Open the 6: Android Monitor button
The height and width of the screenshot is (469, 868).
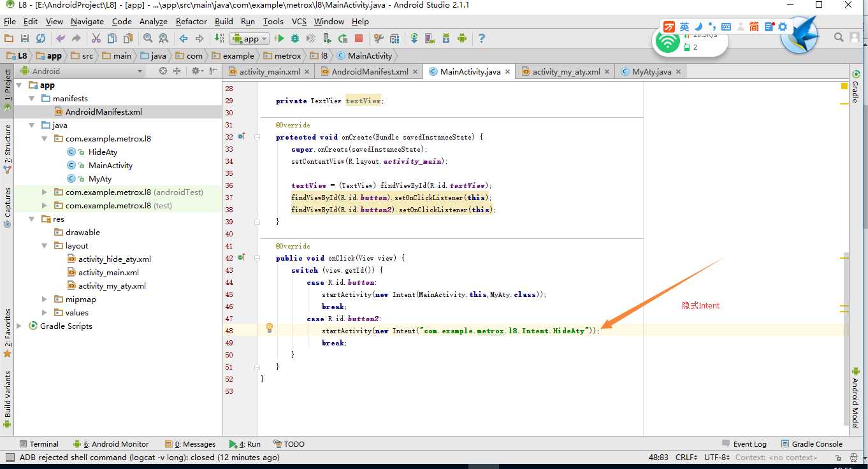pos(111,444)
